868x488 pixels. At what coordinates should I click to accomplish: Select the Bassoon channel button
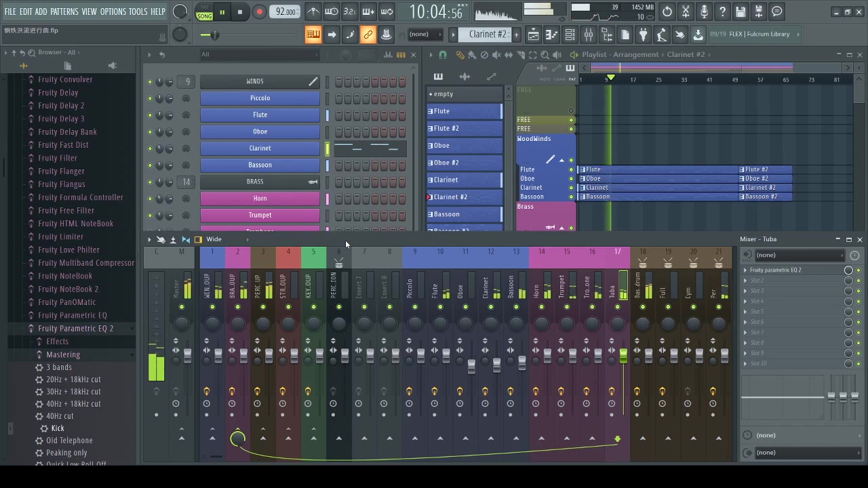[260, 165]
